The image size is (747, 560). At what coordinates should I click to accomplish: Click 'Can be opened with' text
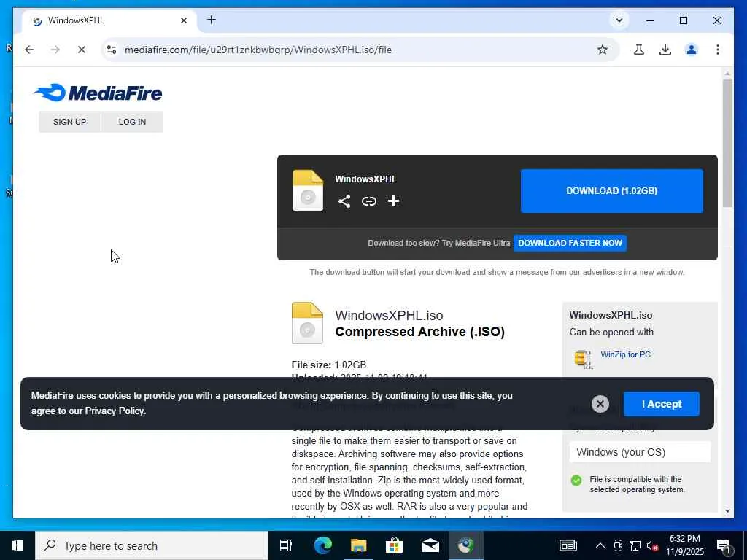coord(611,332)
